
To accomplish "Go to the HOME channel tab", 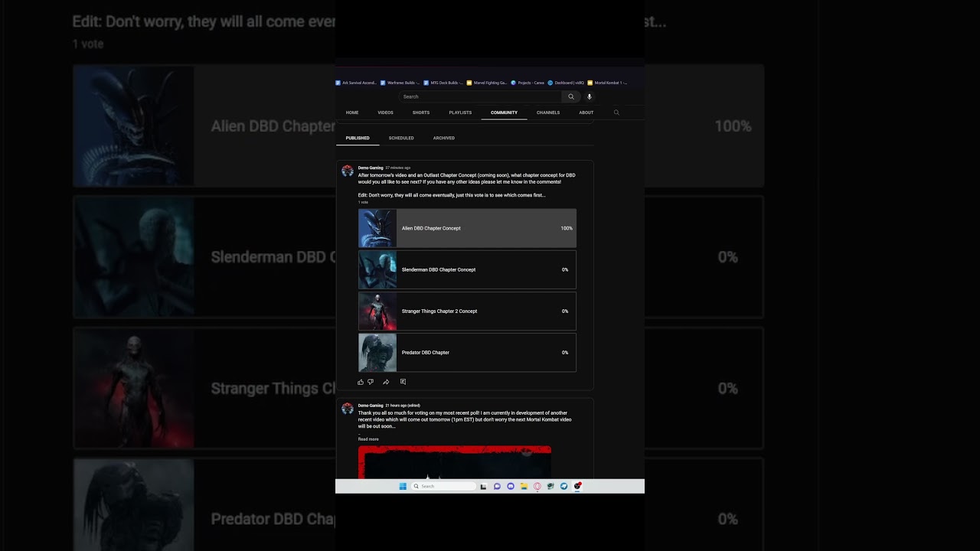I will point(352,112).
